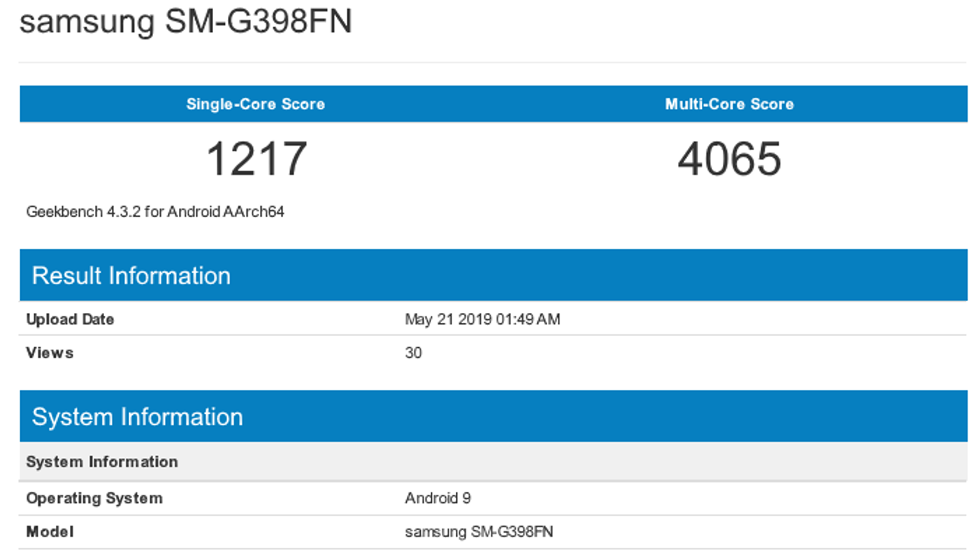Screen dimensions: 980x551
Task: Click the Android 9 value
Action: coord(438,498)
